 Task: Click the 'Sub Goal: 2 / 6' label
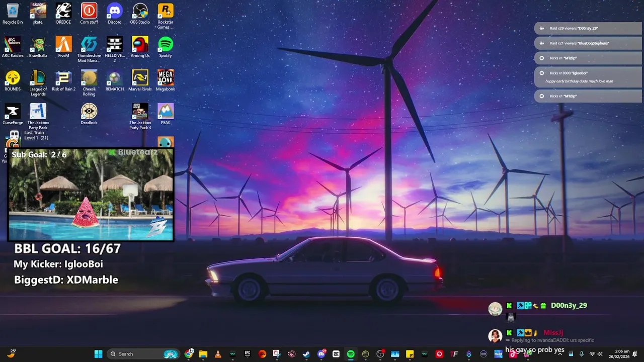pos(39,154)
